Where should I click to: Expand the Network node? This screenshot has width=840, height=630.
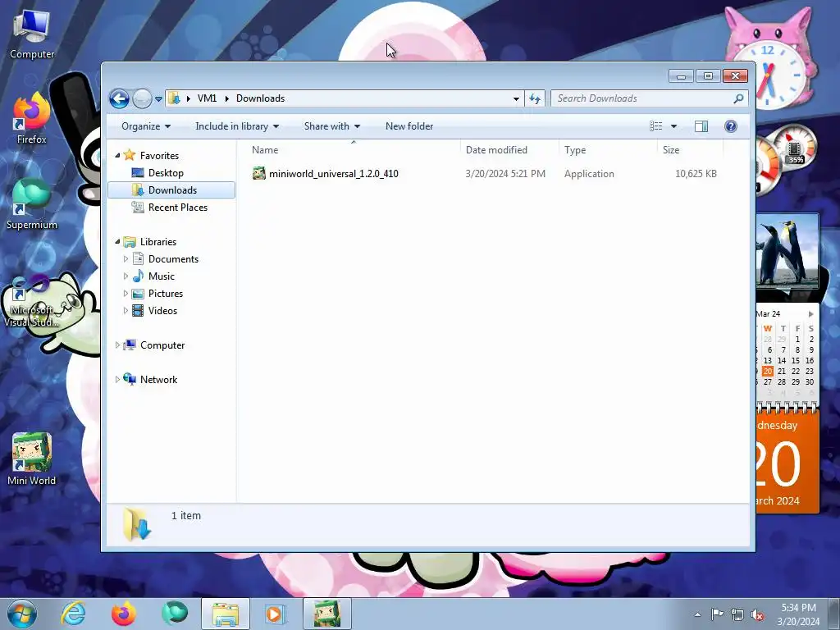(x=118, y=379)
